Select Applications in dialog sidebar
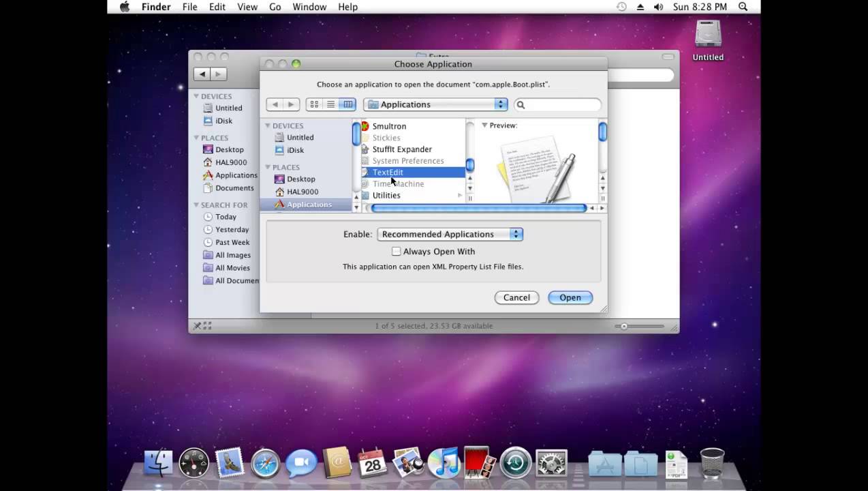Screen dimensions: 868x491 (x=305, y=205)
